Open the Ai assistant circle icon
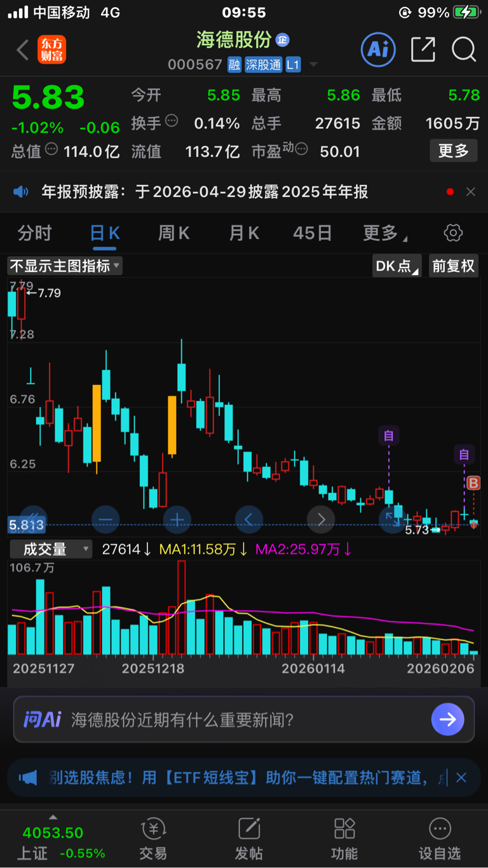Image resolution: width=488 pixels, height=868 pixels. 378,50
